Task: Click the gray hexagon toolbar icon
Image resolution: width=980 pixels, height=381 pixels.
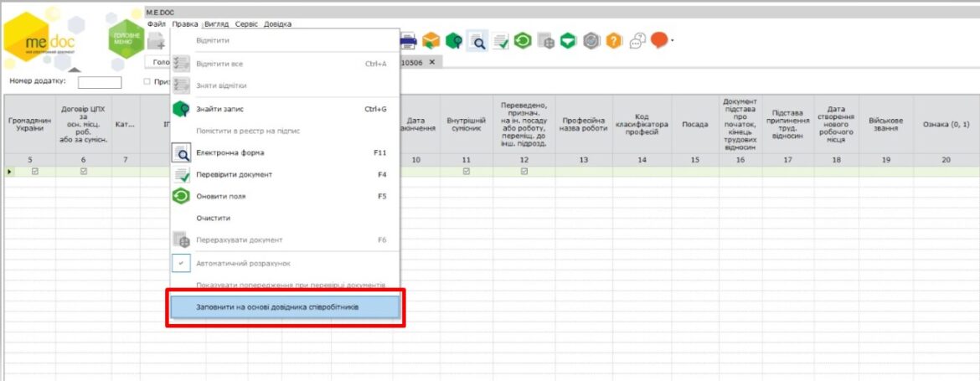Action: pos(591,41)
